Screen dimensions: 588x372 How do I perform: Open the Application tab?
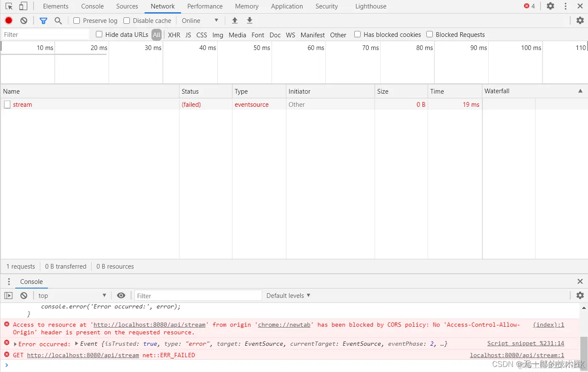pos(287,6)
